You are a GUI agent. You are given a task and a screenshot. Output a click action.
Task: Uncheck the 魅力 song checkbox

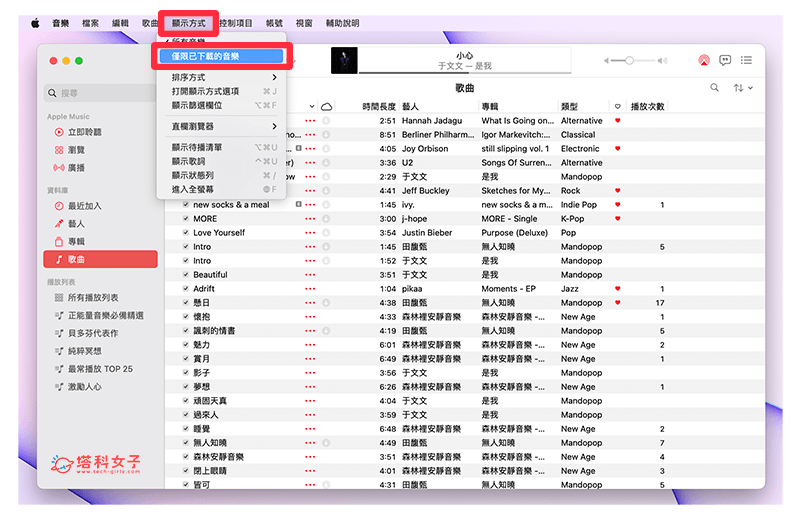[x=186, y=344]
